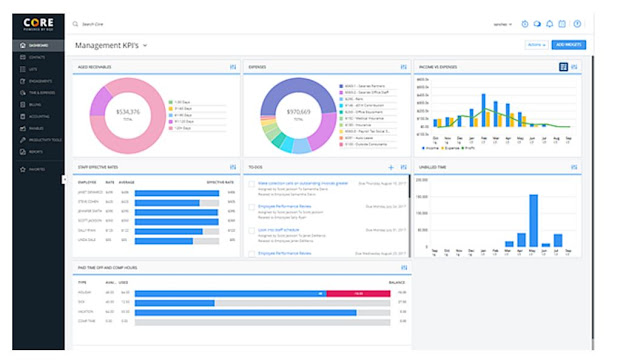
Task: Go to Contacts in the sidebar
Action: (x=38, y=57)
